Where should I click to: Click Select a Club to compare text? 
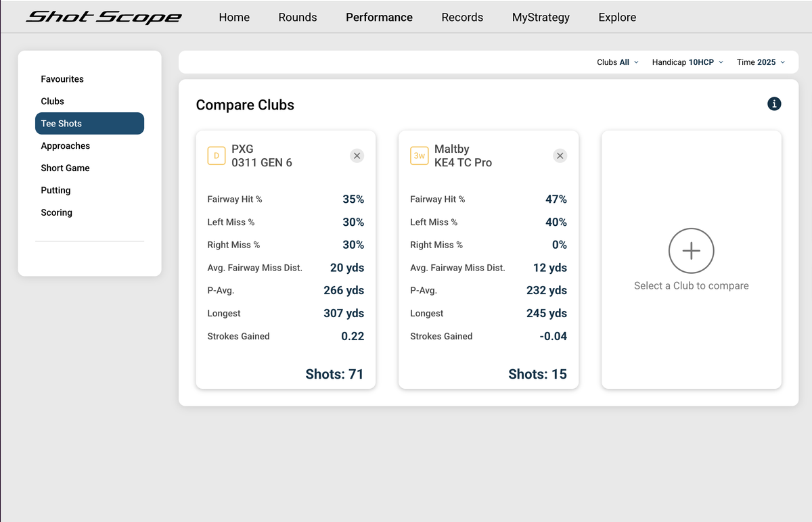pos(691,286)
